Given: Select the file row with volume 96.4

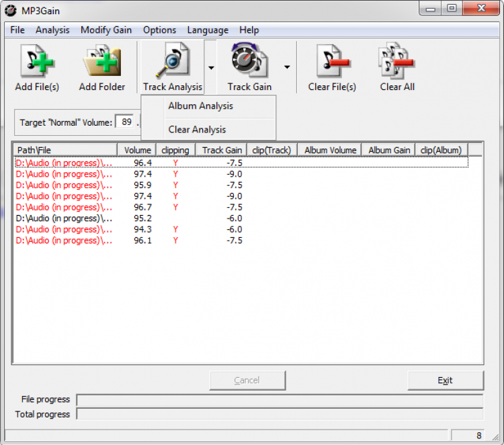Looking at the screenshot, I should (241, 163).
